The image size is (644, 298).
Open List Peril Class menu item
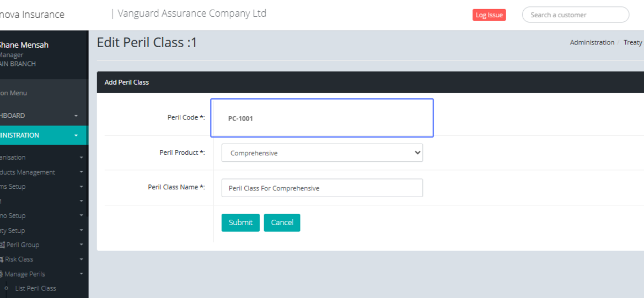click(35, 288)
